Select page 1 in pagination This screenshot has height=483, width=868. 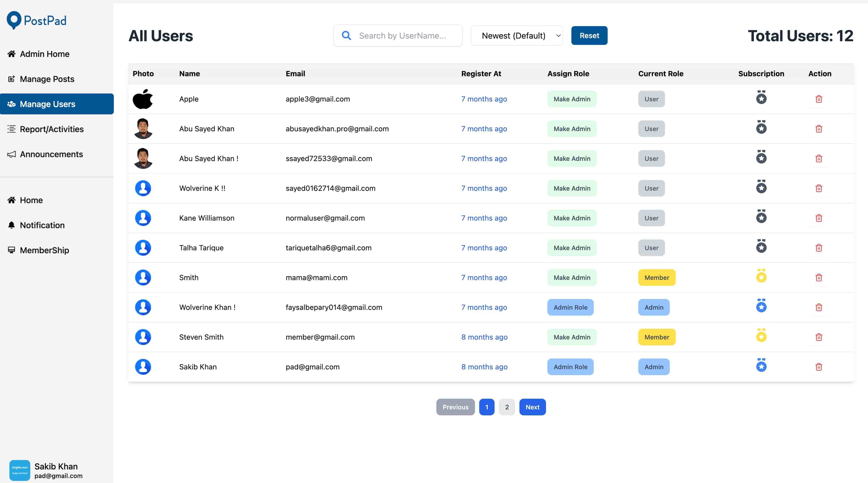tap(486, 407)
